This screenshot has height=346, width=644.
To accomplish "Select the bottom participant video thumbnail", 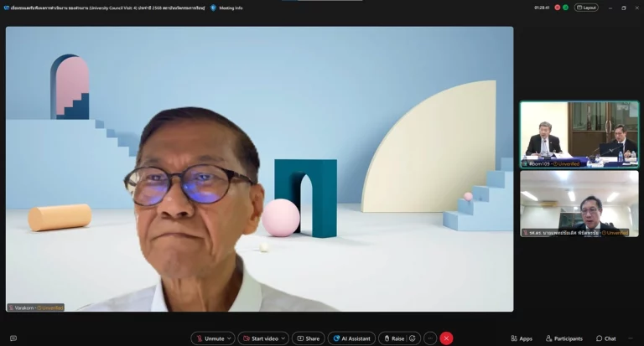I will (x=579, y=204).
